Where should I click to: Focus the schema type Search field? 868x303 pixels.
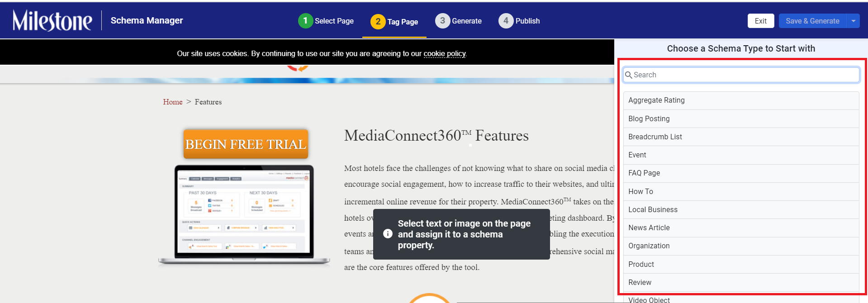[741, 75]
